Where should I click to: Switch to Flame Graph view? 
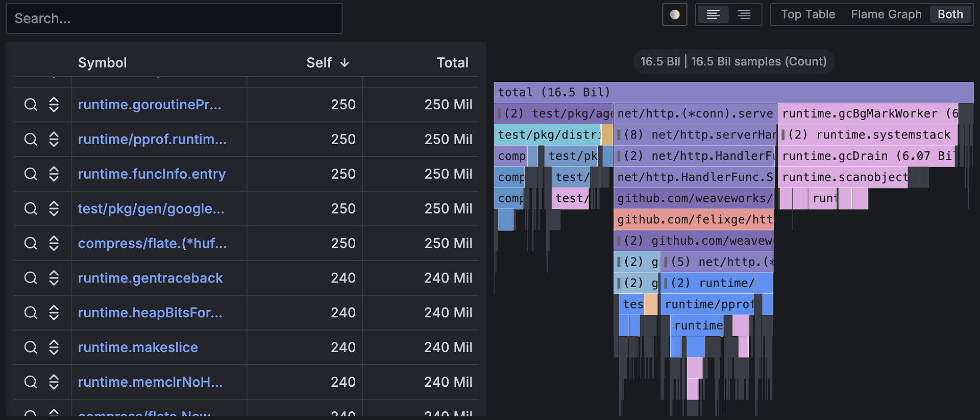pyautogui.click(x=886, y=14)
